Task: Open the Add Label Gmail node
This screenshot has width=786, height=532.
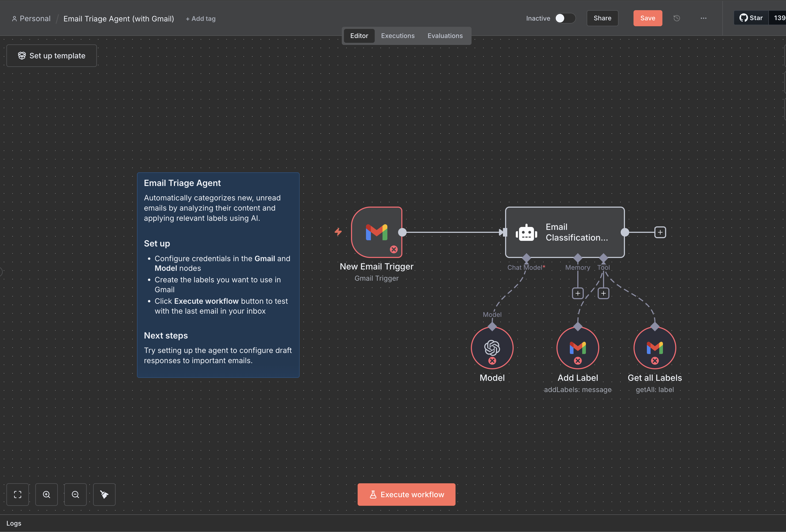Action: (577, 348)
